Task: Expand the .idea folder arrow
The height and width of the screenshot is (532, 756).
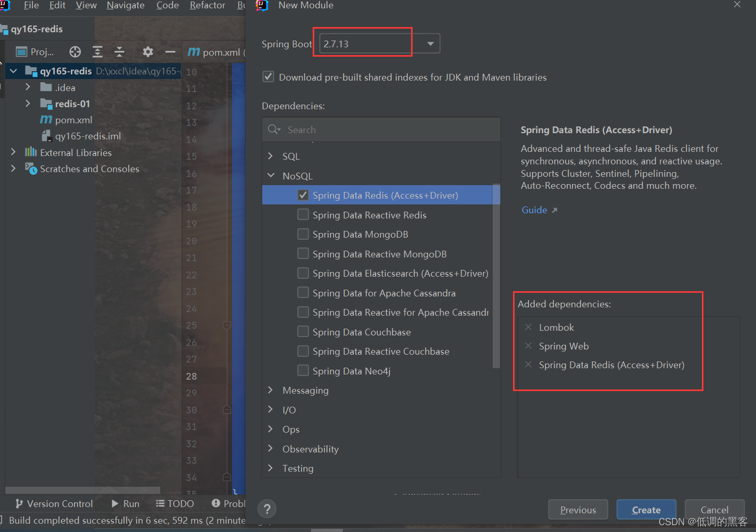Action: (28, 87)
